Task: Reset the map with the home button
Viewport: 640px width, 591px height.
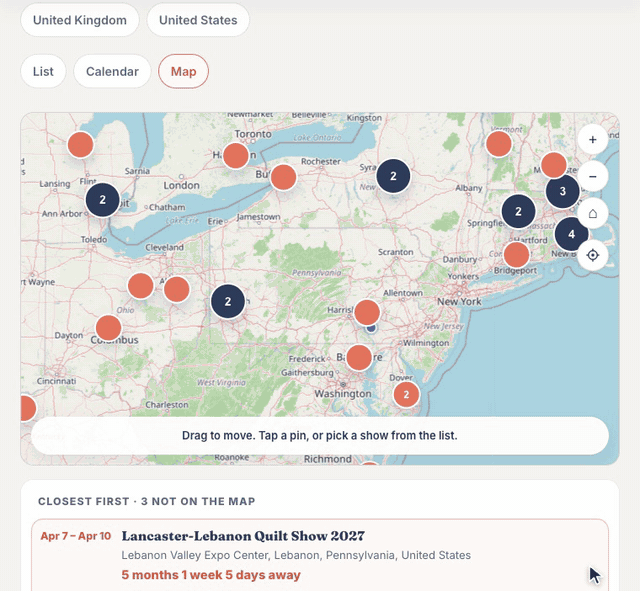Action: 593,213
